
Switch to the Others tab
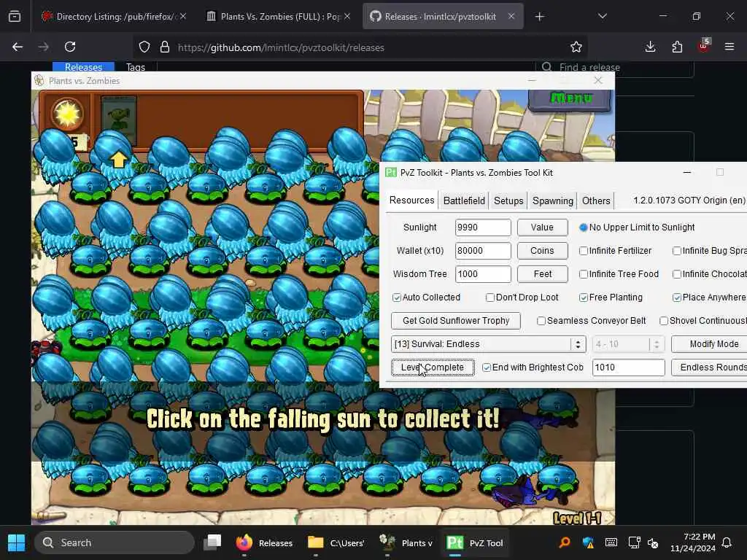click(x=596, y=201)
